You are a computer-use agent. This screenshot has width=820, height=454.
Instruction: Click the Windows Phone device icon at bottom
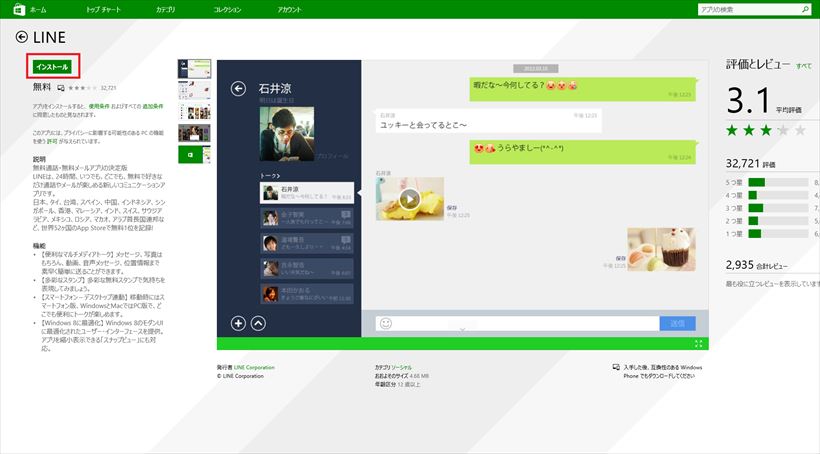tap(616, 368)
